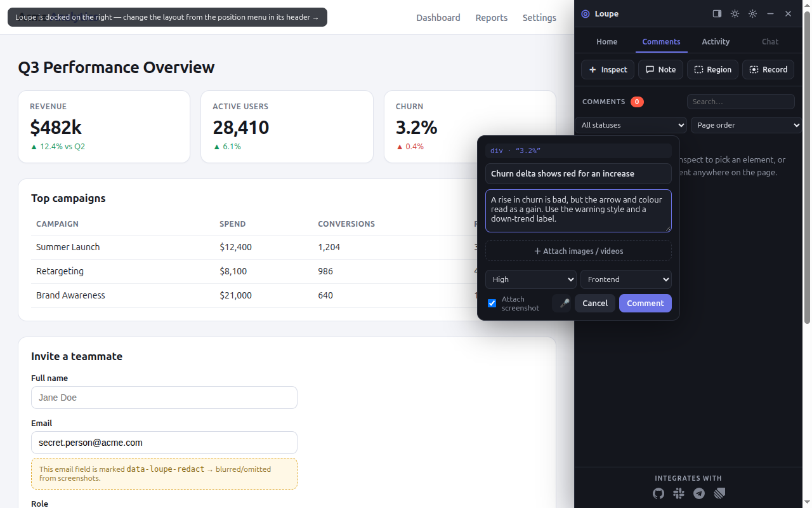The height and width of the screenshot is (508, 812).
Task: Add a Note from the toolbar
Action: [660, 70]
